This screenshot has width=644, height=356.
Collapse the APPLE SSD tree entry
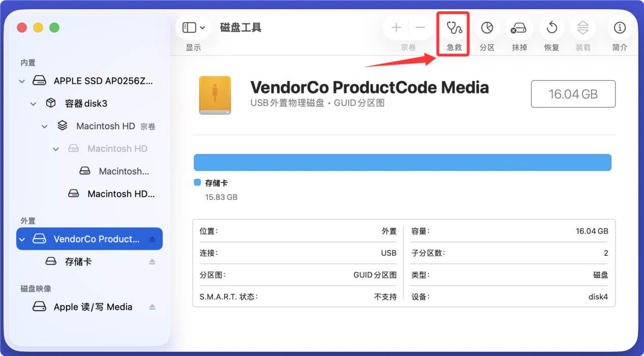pyautogui.click(x=21, y=80)
